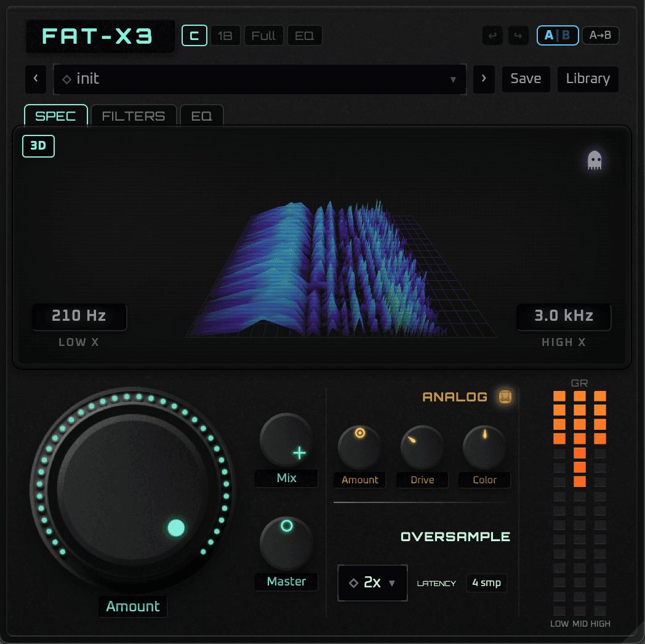Image resolution: width=645 pixels, height=644 pixels.
Task: Click the redo arrow icon
Action: coord(517,36)
